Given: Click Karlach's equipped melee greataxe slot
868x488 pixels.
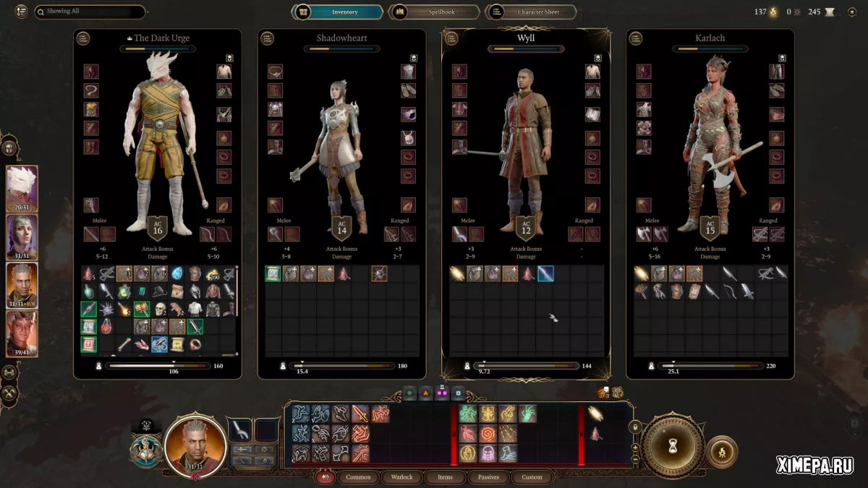Looking at the screenshot, I should pyautogui.click(x=644, y=234).
